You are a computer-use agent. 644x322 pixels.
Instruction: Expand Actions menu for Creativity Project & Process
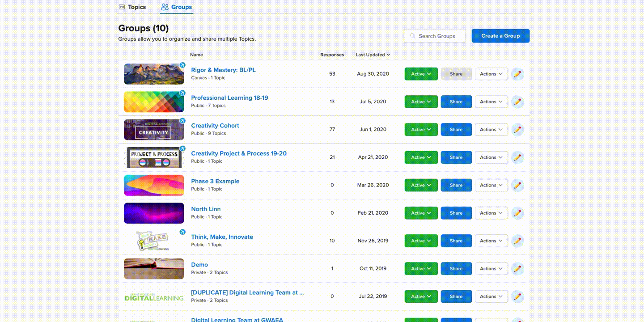[491, 157]
